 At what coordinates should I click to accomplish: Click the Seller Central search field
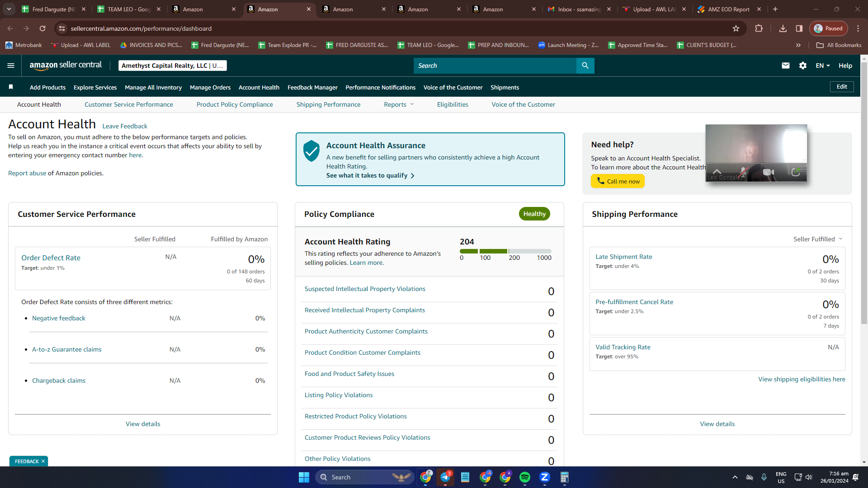495,66
